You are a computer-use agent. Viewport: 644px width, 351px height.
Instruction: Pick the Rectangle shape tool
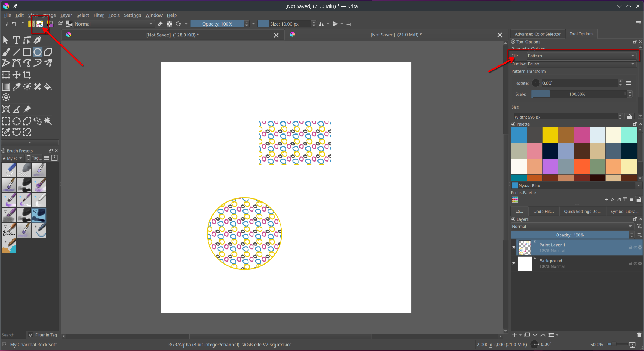pos(27,52)
